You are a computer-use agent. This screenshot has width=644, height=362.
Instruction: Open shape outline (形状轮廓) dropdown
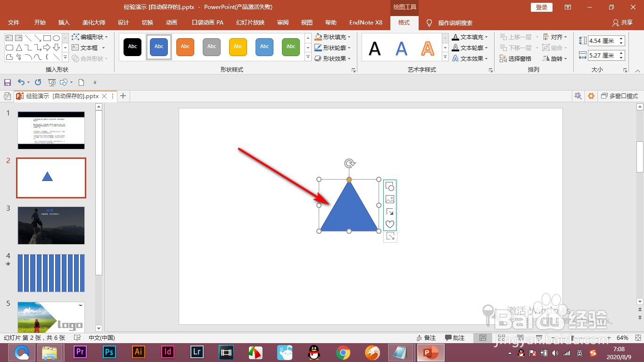click(333, 48)
